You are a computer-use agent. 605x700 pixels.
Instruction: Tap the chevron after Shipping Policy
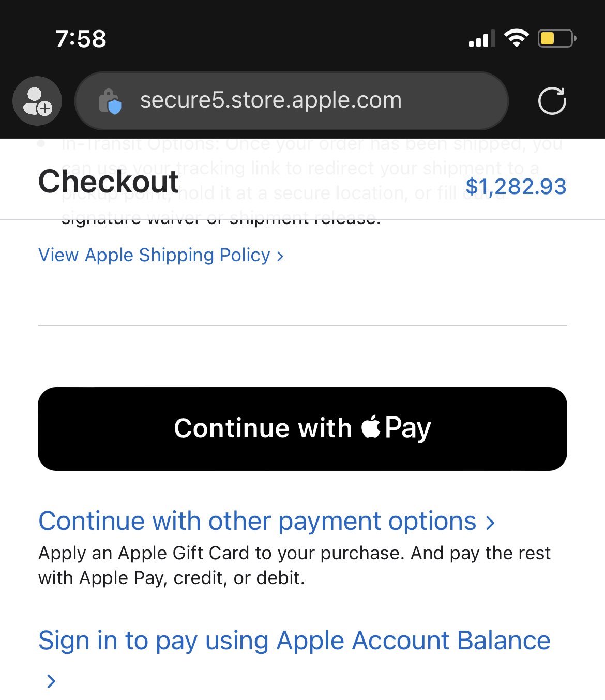(x=280, y=256)
